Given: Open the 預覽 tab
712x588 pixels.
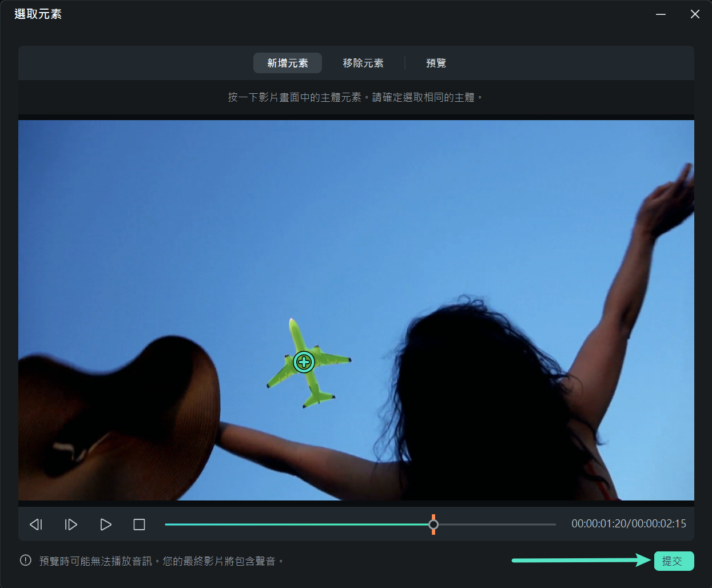Looking at the screenshot, I should (x=436, y=63).
